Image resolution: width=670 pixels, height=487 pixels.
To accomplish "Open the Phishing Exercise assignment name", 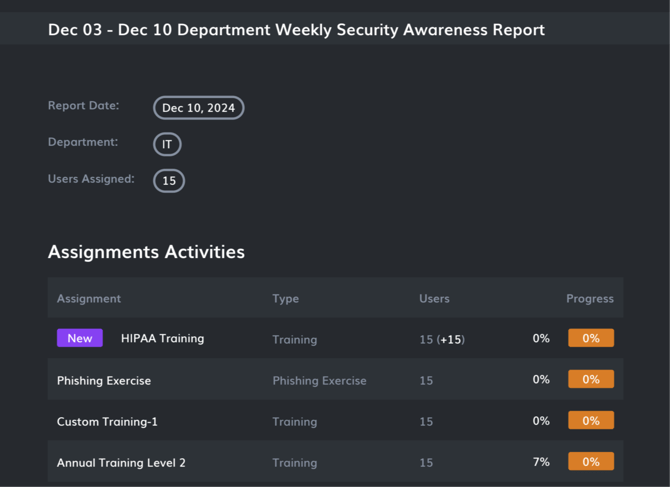I will click(x=104, y=380).
